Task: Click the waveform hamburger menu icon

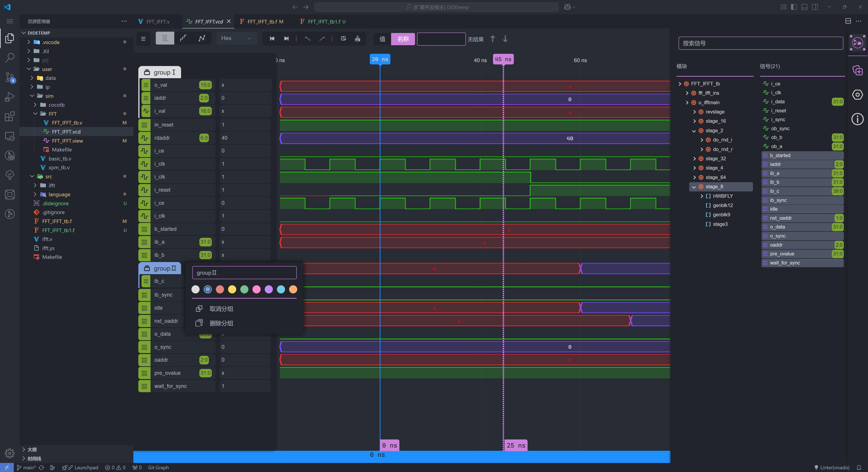Action: coord(143,38)
